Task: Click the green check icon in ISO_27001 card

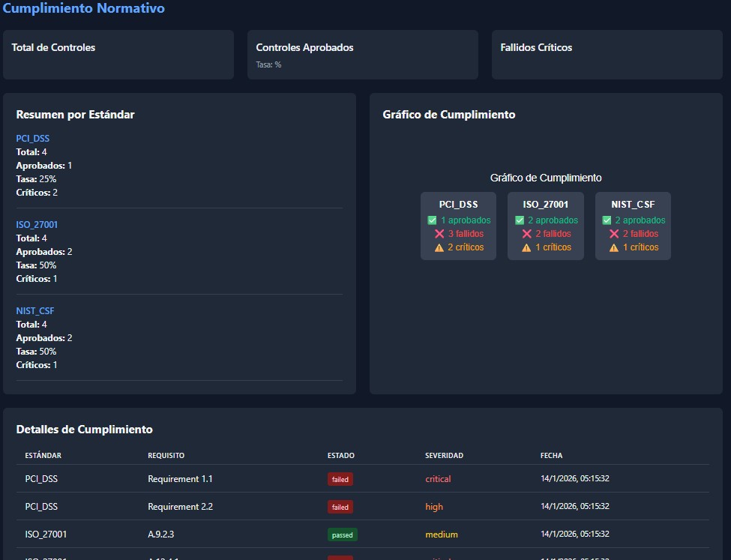Action: click(x=520, y=220)
